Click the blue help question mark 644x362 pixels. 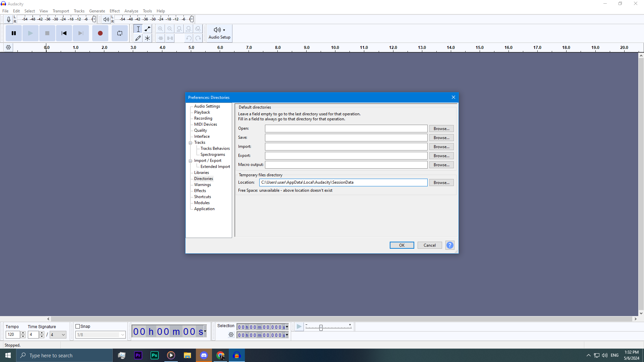tap(450, 245)
